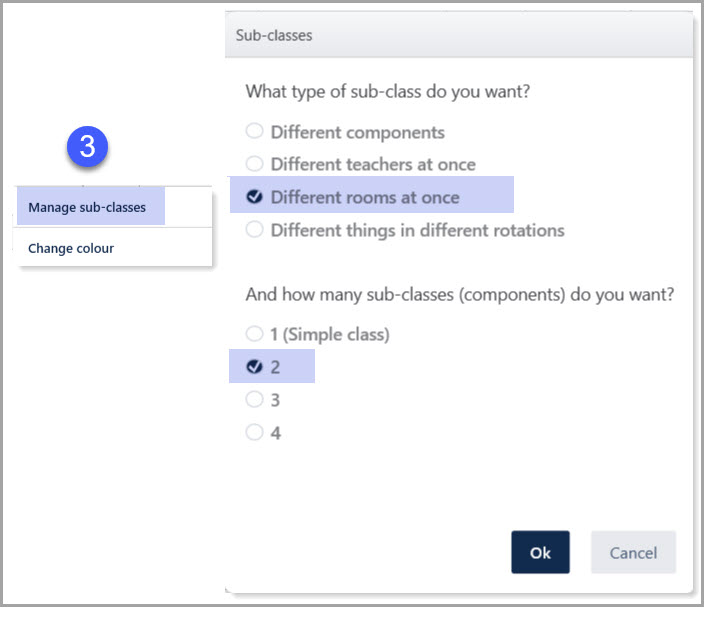Click the 'What type of sub-class' question text
Viewport: 716px width, 619px height.
point(388,92)
